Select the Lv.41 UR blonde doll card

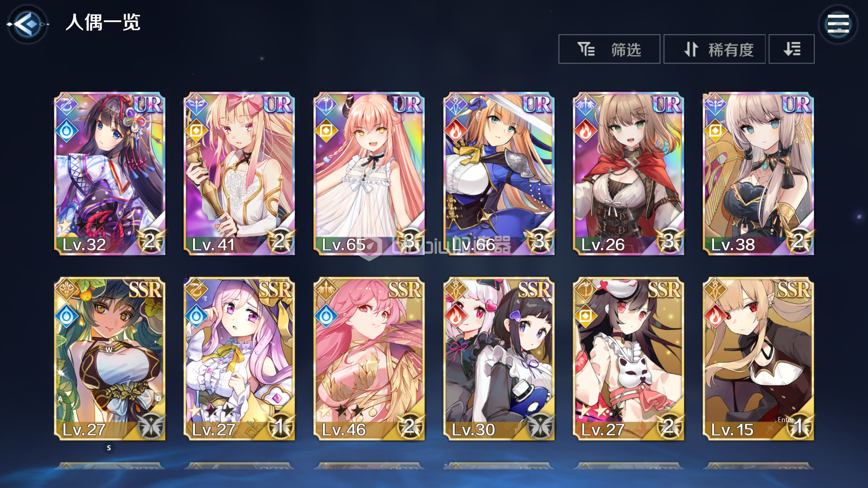click(x=239, y=174)
